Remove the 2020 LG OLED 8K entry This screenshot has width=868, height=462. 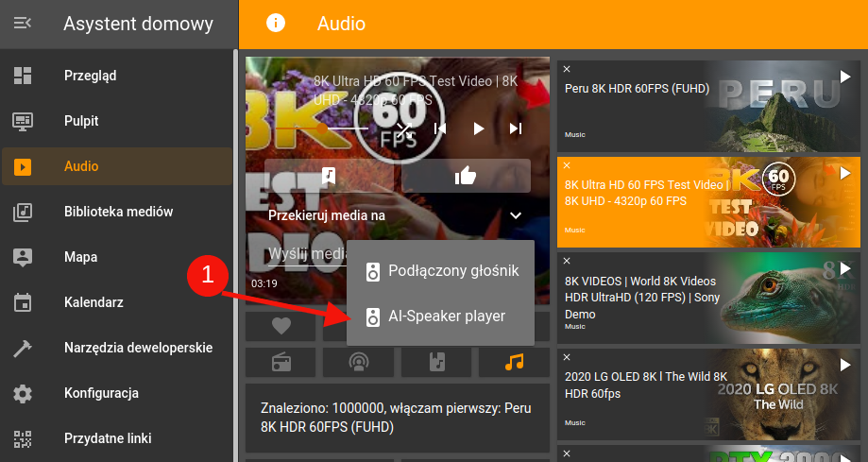(x=567, y=357)
